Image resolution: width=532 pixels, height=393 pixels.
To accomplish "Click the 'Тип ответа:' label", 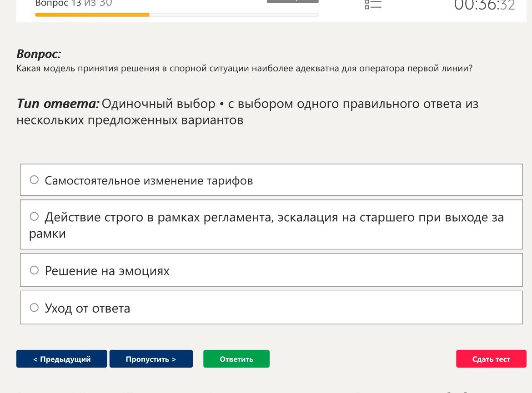I will click(58, 104).
